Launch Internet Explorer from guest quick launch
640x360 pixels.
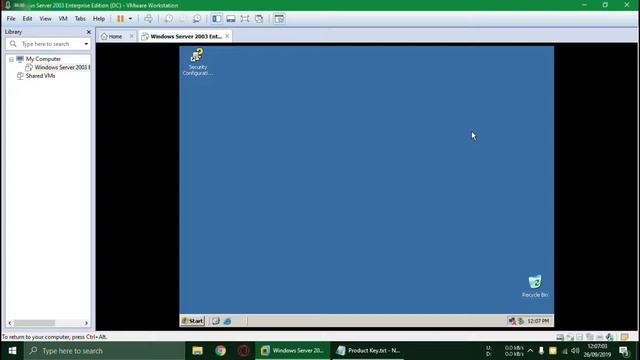click(x=227, y=321)
